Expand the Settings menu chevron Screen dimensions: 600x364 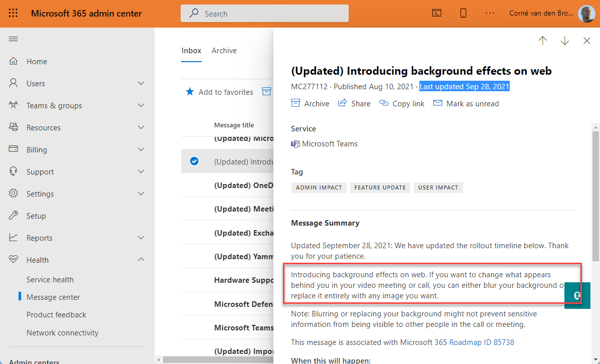pos(141,194)
